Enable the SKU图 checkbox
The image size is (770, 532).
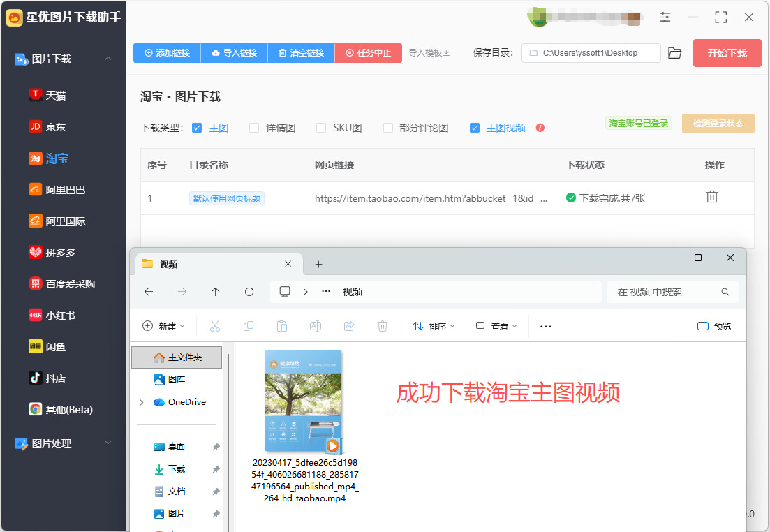(x=320, y=128)
